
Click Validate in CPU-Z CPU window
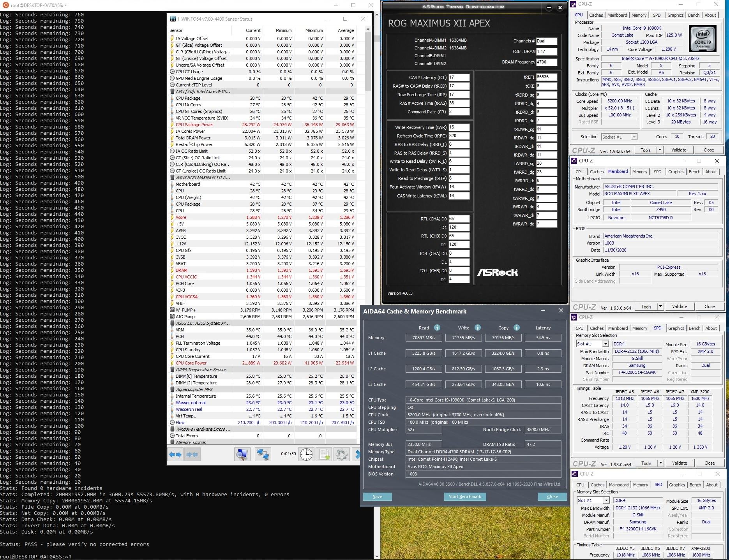[x=678, y=150]
